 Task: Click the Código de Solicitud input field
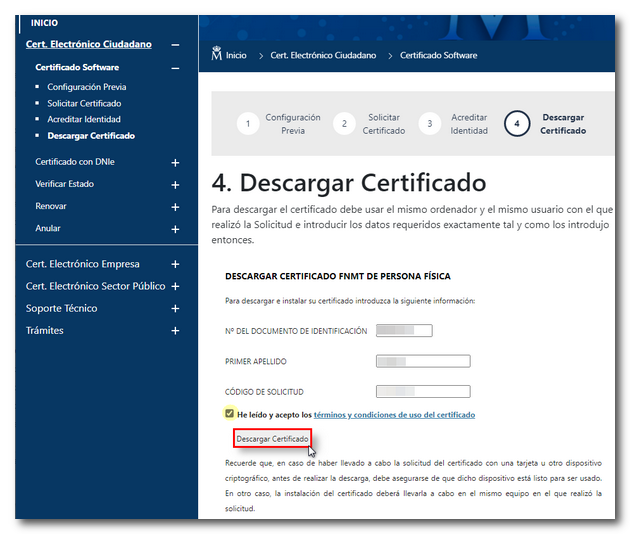tap(422, 392)
